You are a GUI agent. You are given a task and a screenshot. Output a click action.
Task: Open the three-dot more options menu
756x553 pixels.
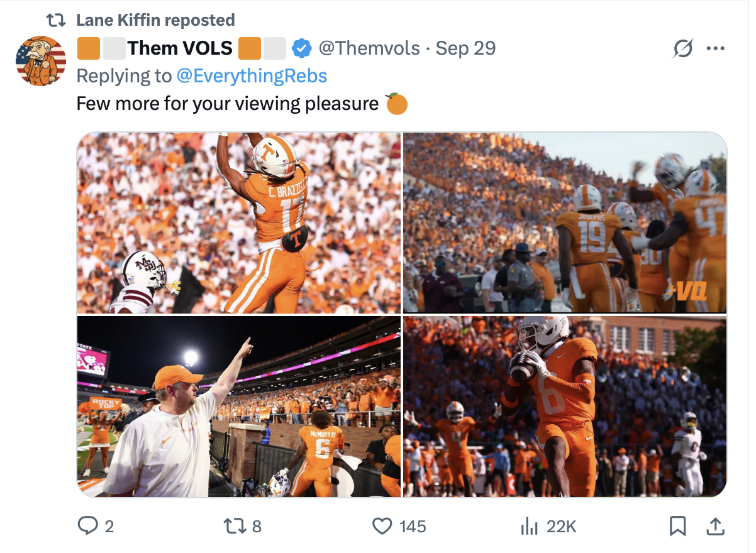716,47
